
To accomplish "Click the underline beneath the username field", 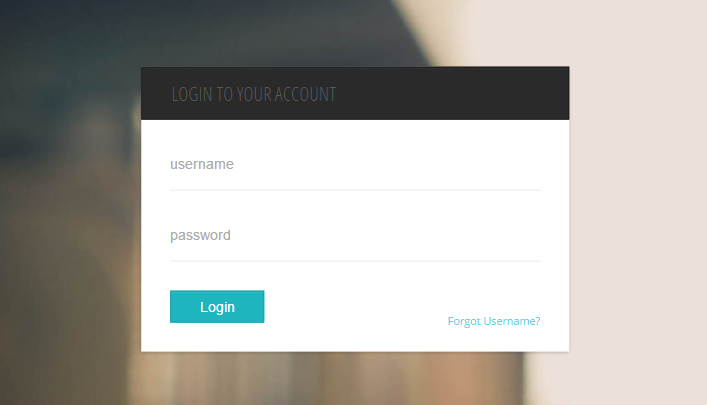I will coord(355,190).
